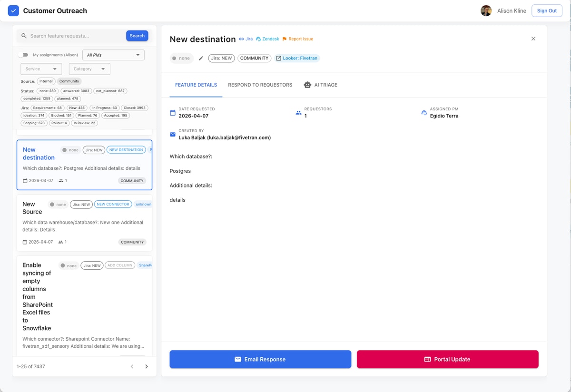Filter by Jira Accepted: 195
The height and width of the screenshot is (392, 571).
[x=116, y=116]
